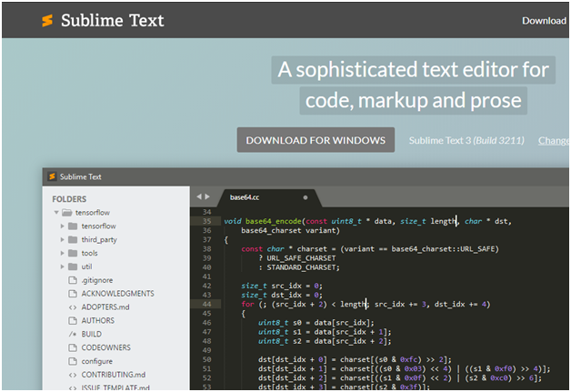Select the tools folder label
The image size is (571, 392).
89,253
